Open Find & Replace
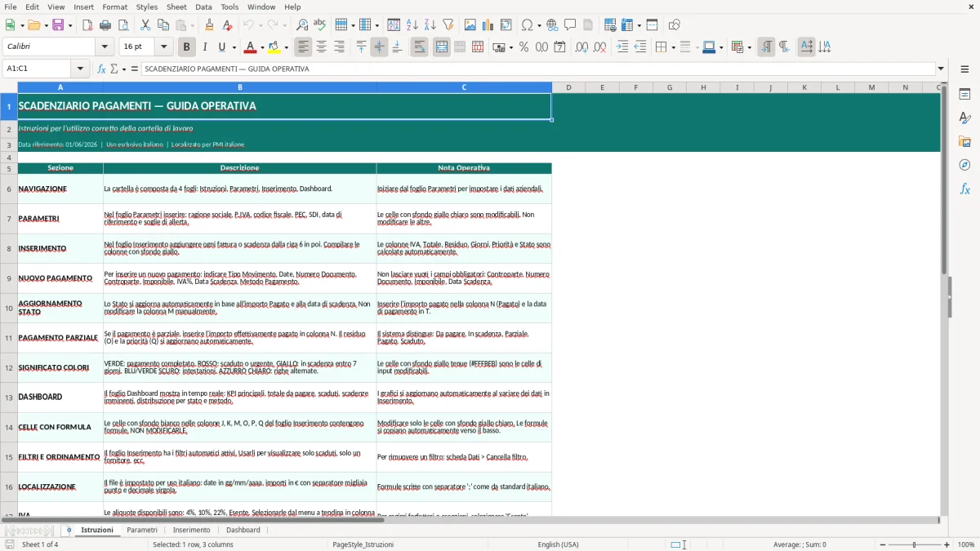Viewport: 980px width, 551px height. point(302,25)
